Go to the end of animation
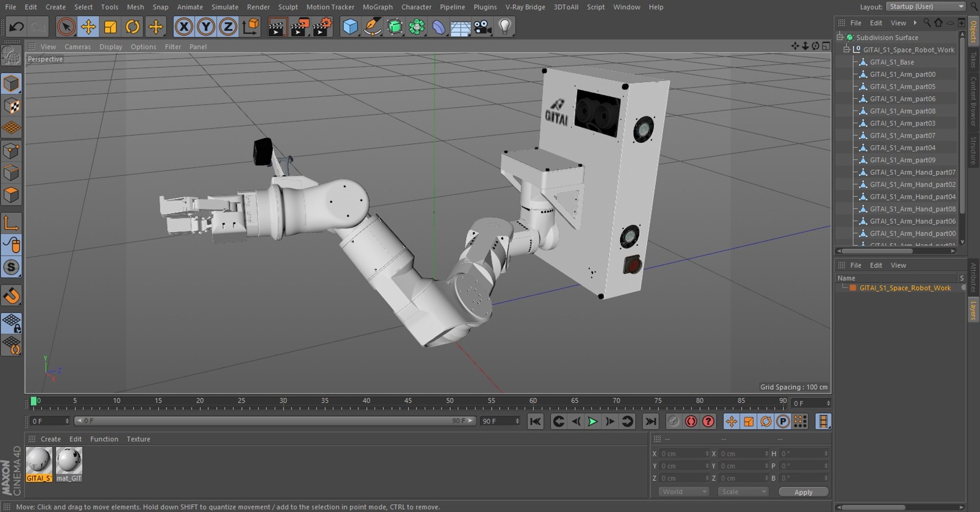The image size is (980, 512). [x=650, y=422]
